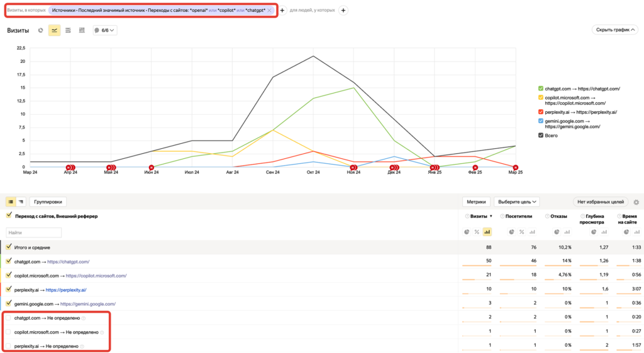Toggle perplexity.ai series in legend

pyautogui.click(x=541, y=112)
